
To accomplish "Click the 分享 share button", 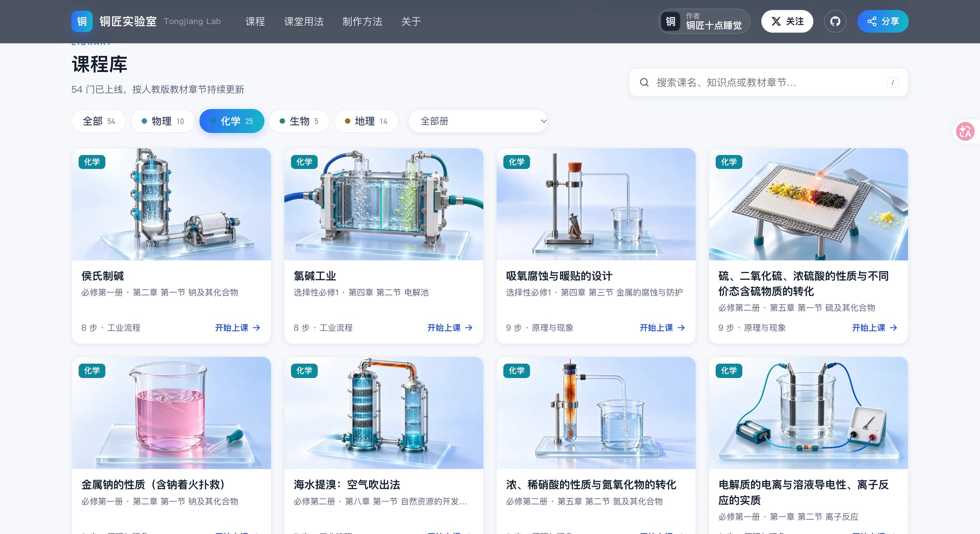I will (883, 21).
